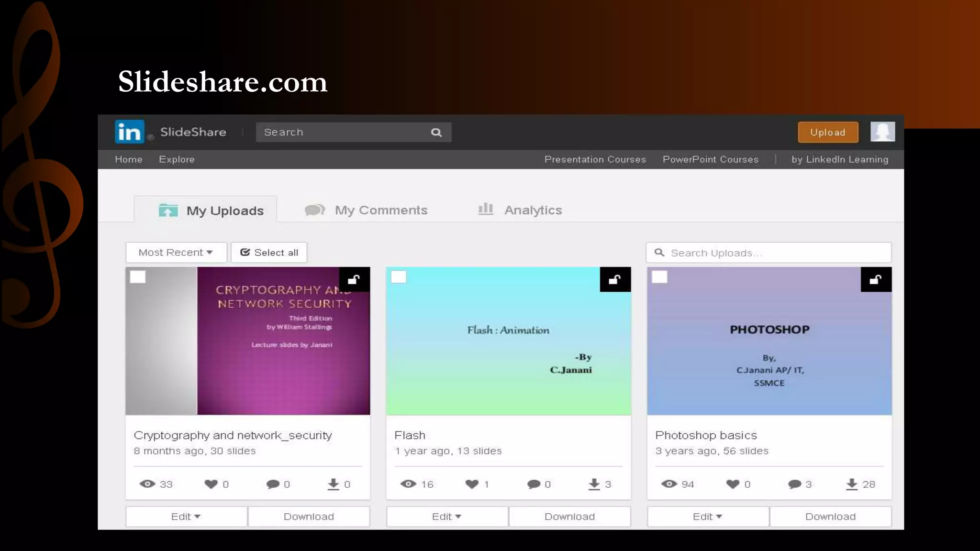
Task: Click the likes heart icon on Photoshop basics
Action: point(733,484)
